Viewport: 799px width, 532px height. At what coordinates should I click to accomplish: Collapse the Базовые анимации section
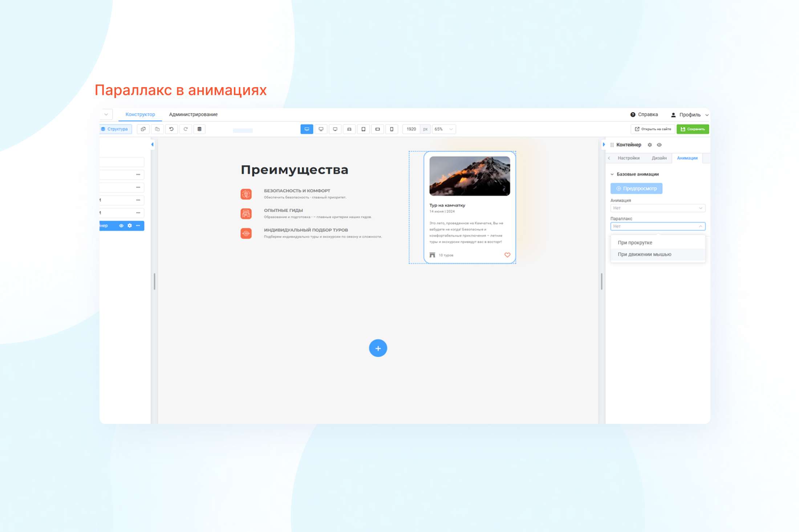point(612,174)
